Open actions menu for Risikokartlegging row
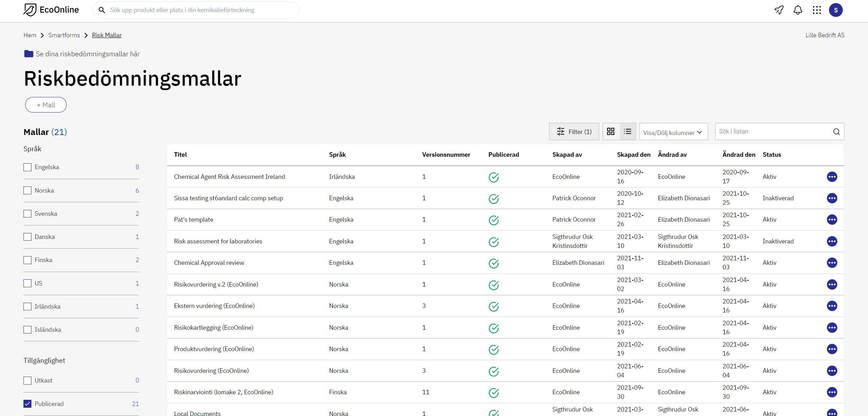The height and width of the screenshot is (416, 868). 832,328
